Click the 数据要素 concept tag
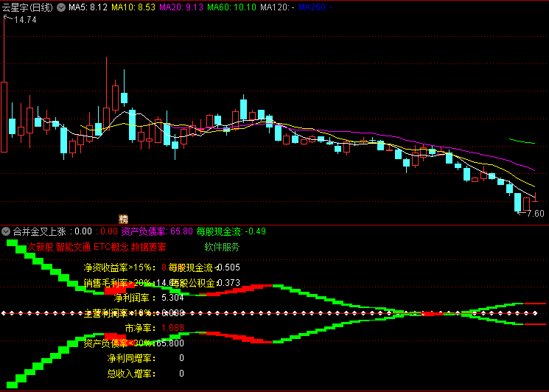 (x=148, y=247)
